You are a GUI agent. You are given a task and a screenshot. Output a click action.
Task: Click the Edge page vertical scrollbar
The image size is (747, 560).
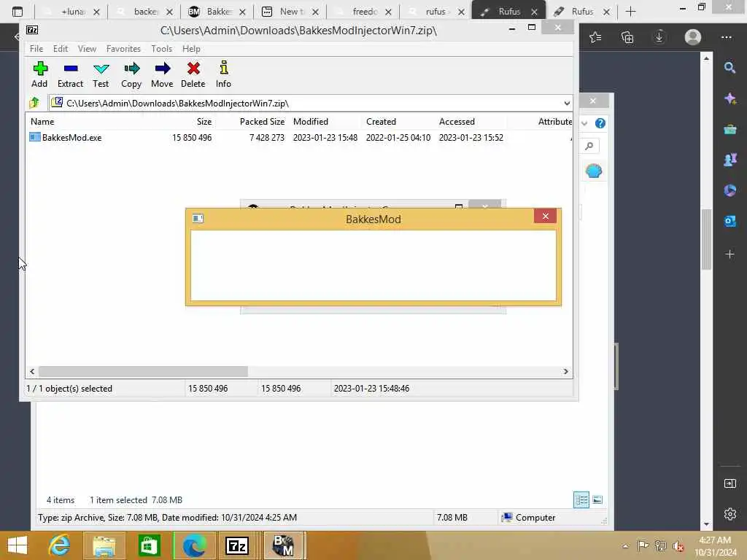click(x=706, y=241)
